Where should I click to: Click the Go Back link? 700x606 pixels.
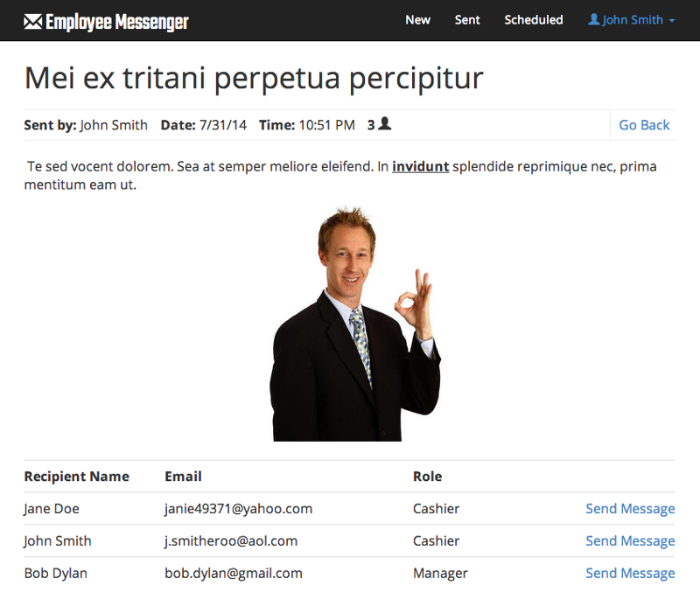coord(644,124)
